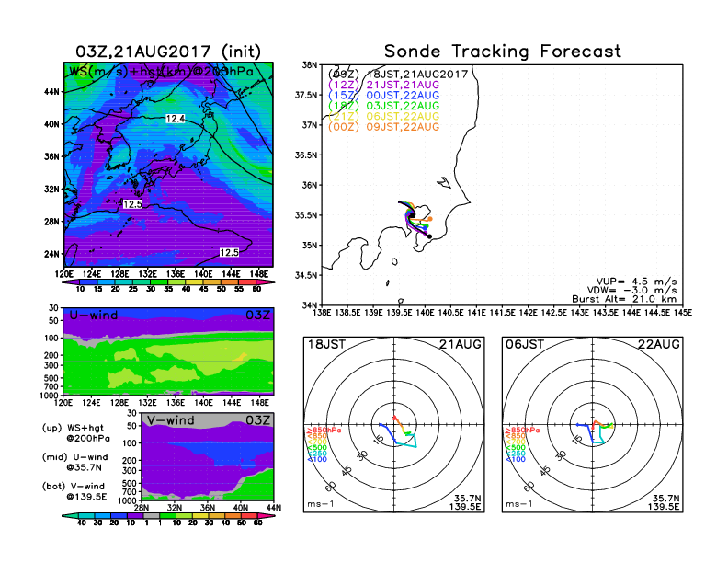The image size is (728, 563).
Task: Click the '38N' axis label on tracking map
Action: tap(310, 64)
